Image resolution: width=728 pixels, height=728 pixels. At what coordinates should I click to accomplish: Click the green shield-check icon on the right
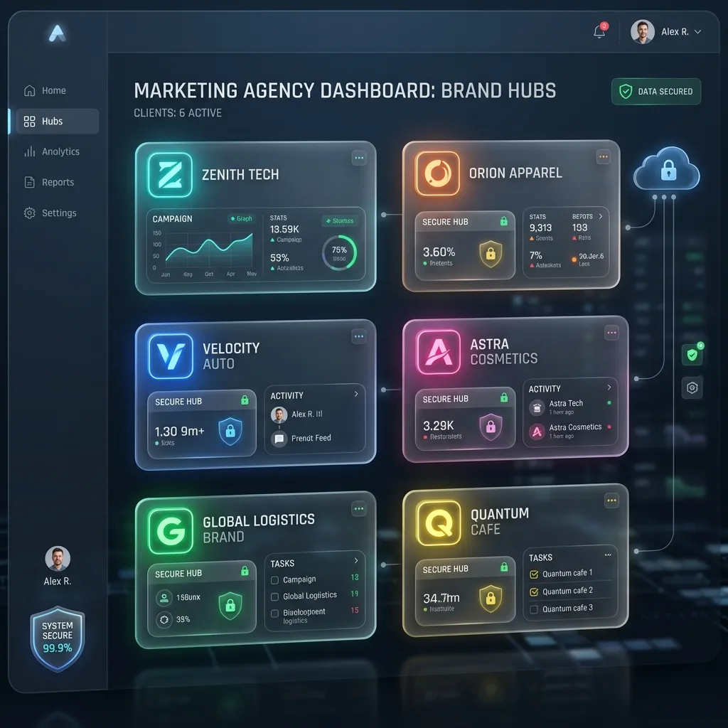pyautogui.click(x=692, y=355)
